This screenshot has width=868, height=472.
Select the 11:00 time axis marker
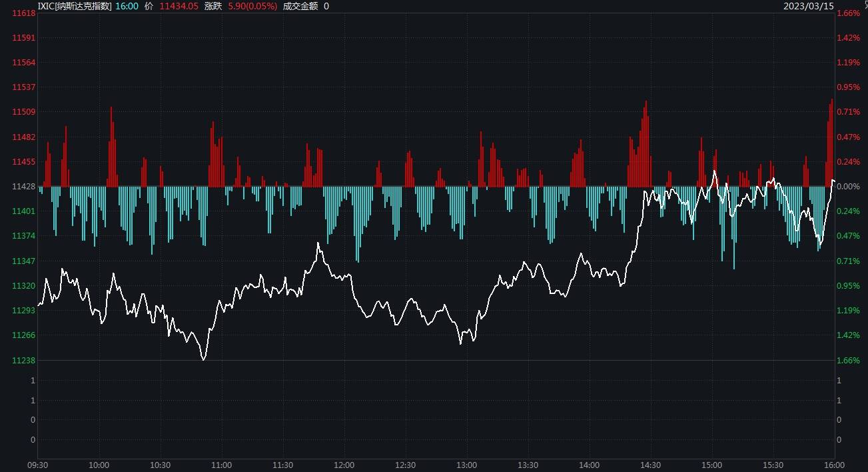click(x=221, y=465)
